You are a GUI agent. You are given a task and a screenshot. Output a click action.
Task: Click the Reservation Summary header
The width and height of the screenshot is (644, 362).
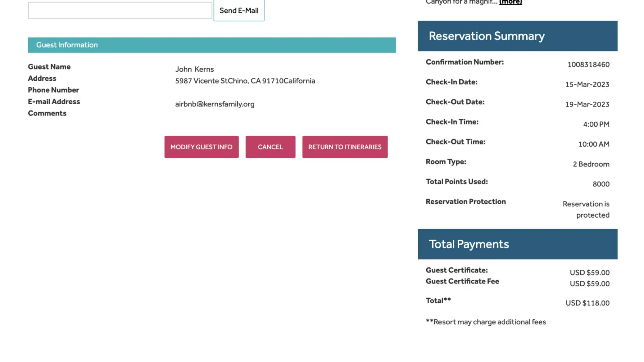(517, 36)
